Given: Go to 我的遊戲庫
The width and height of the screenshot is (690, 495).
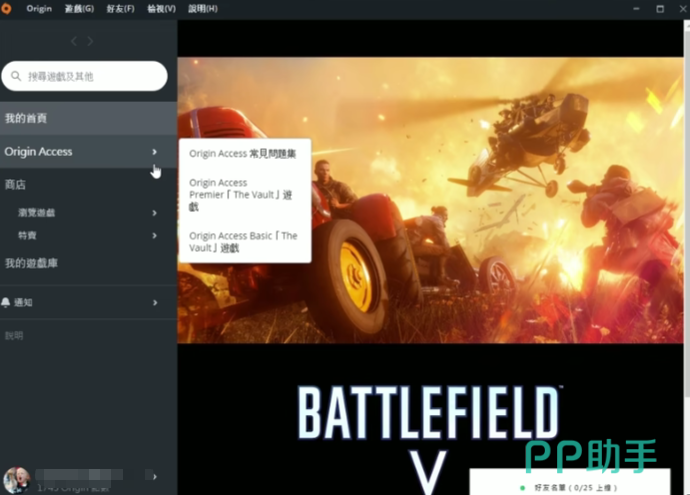Looking at the screenshot, I should [31, 263].
